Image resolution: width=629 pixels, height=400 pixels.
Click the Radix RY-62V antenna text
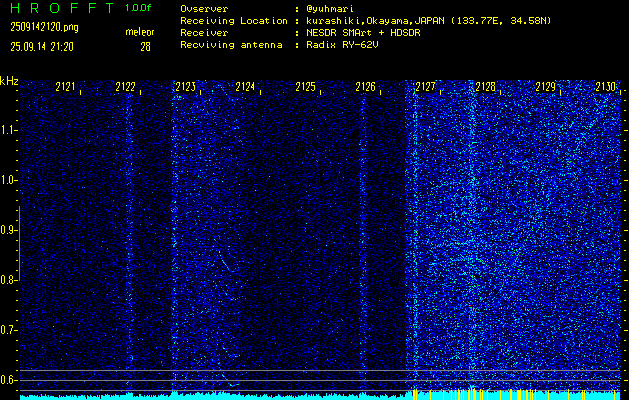(343, 45)
